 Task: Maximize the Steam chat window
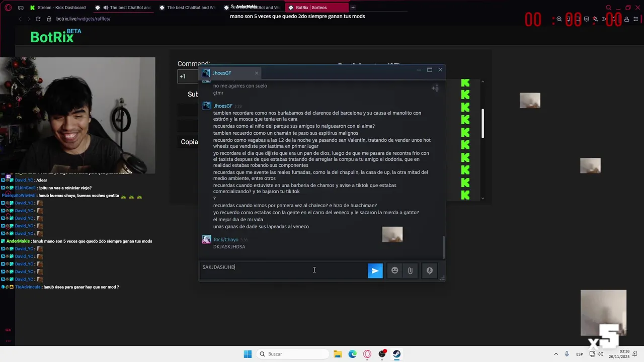click(430, 70)
